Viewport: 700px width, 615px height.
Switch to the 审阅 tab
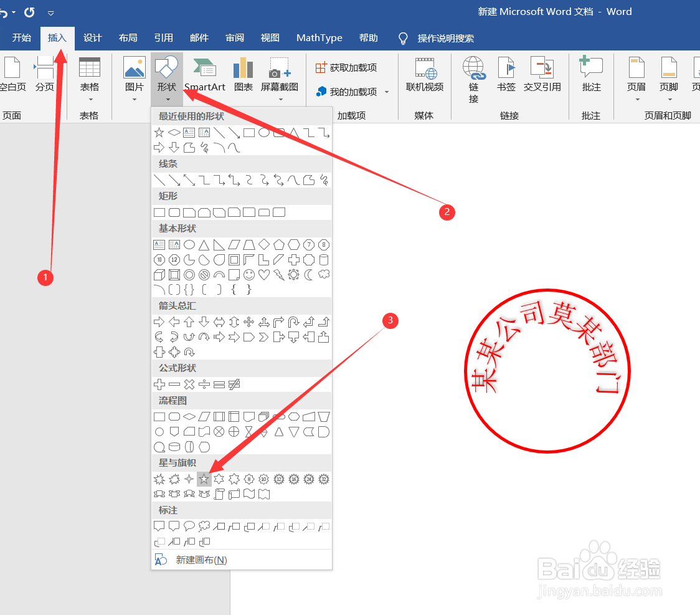(x=235, y=38)
